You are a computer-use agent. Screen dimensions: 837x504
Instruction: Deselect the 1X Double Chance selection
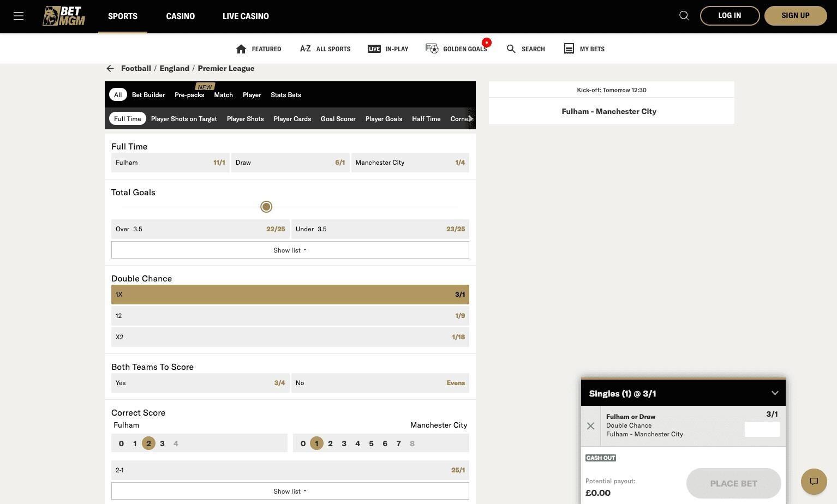point(290,295)
